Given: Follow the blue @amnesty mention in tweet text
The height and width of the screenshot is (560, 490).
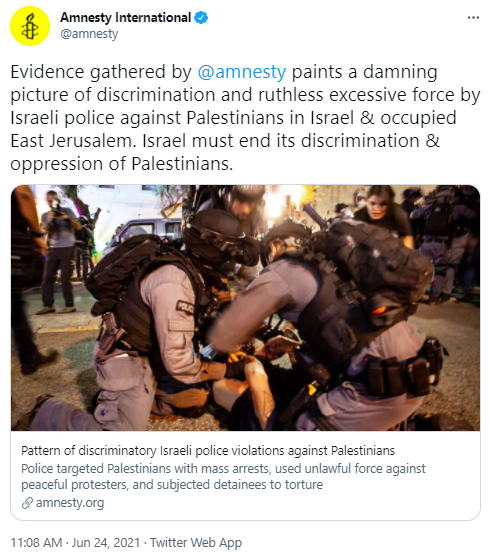Looking at the screenshot, I should [x=242, y=72].
